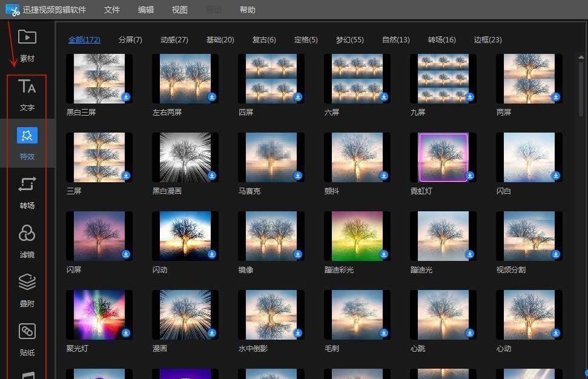
Task: Select the 黑白三屏 effect thumbnail
Action: 99,79
